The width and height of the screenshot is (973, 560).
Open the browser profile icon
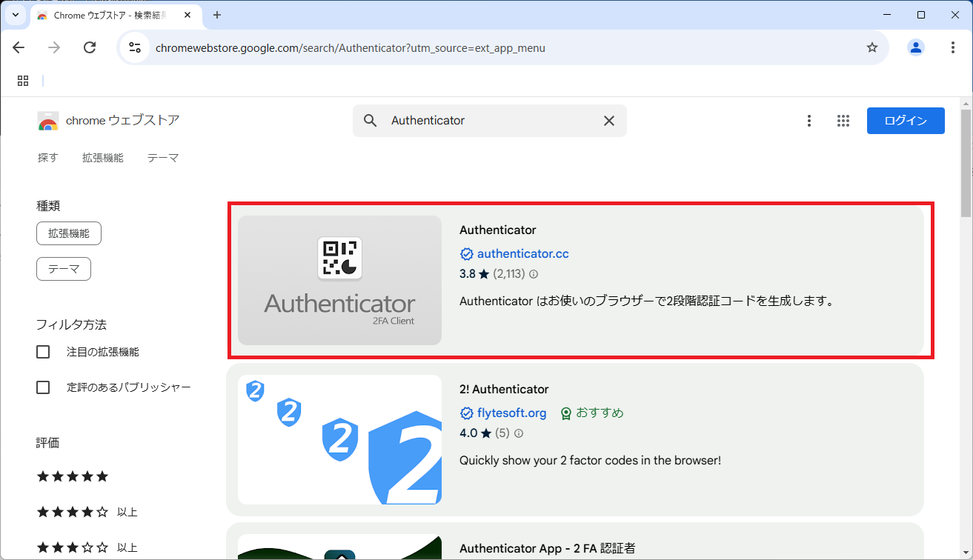point(915,47)
